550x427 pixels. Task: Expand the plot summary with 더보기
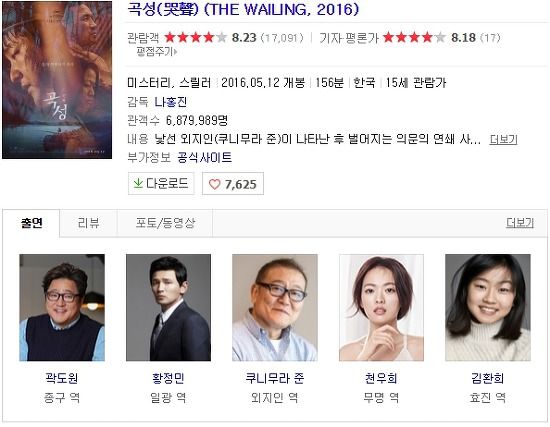click(503, 139)
